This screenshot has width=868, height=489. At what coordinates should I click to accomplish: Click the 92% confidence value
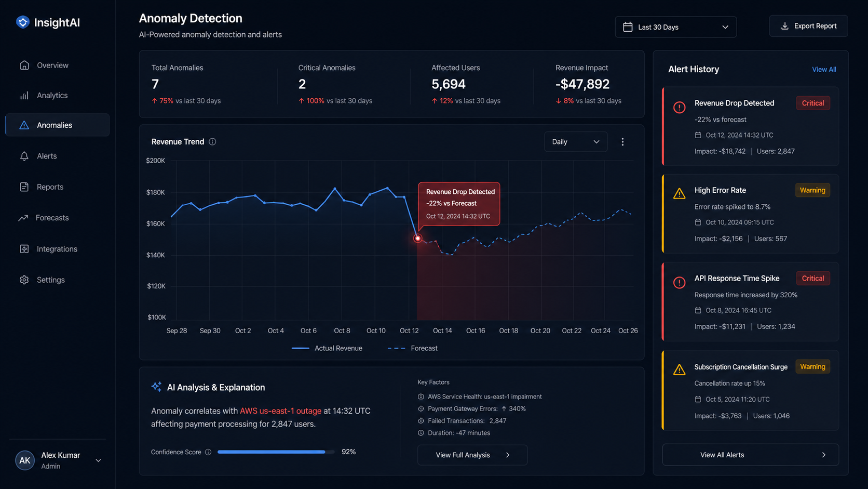point(349,452)
